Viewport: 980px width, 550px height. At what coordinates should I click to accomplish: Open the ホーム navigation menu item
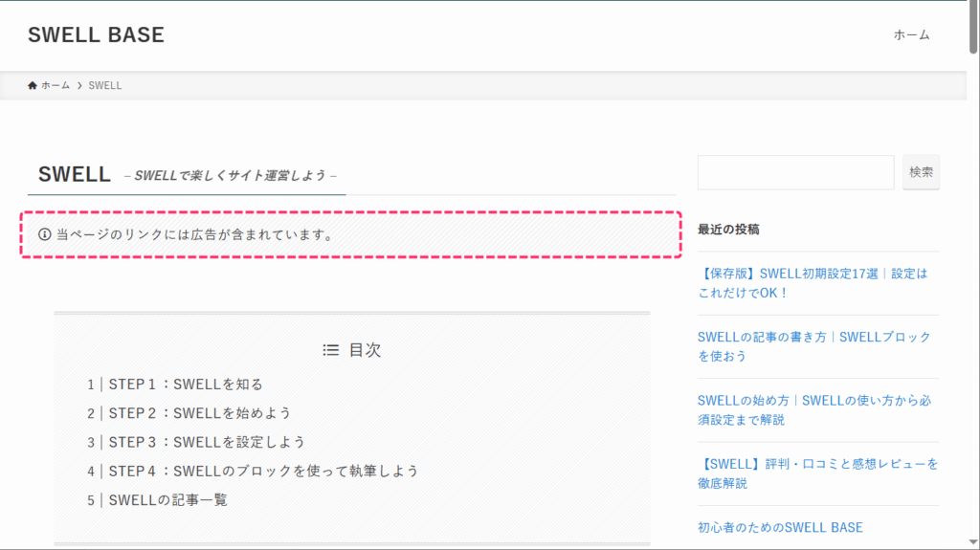[911, 35]
